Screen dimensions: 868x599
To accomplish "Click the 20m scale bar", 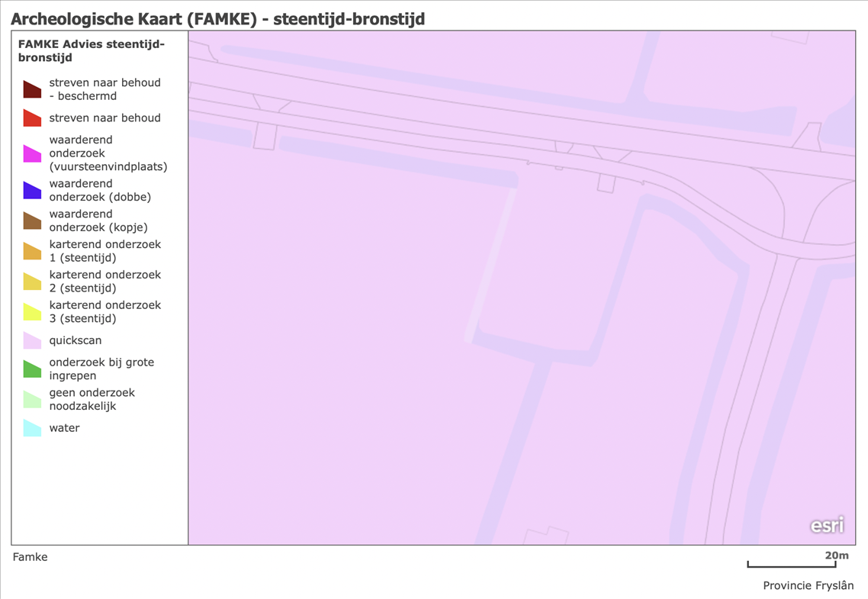I will tap(792, 564).
